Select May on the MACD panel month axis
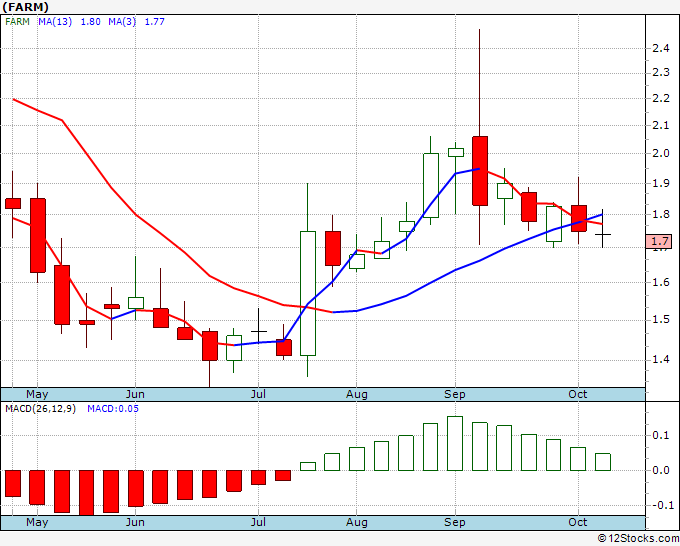Viewport: 680px width, 546px height. point(37,522)
